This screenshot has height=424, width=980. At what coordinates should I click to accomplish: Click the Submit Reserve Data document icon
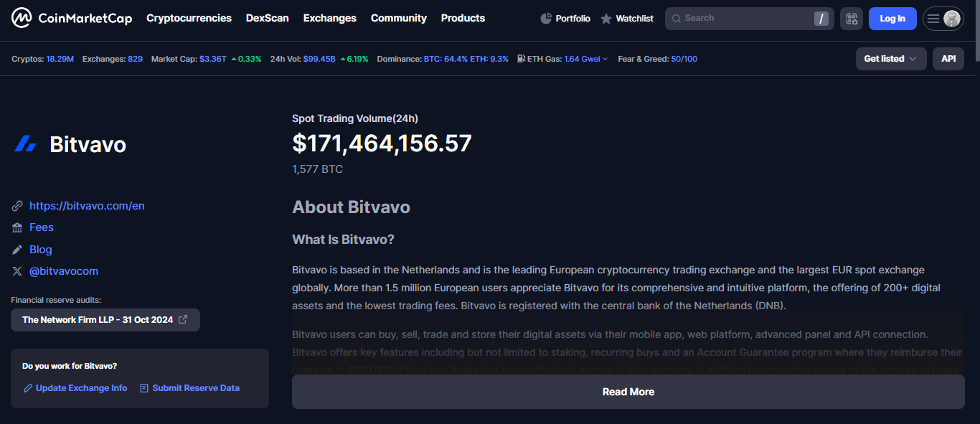(x=144, y=388)
